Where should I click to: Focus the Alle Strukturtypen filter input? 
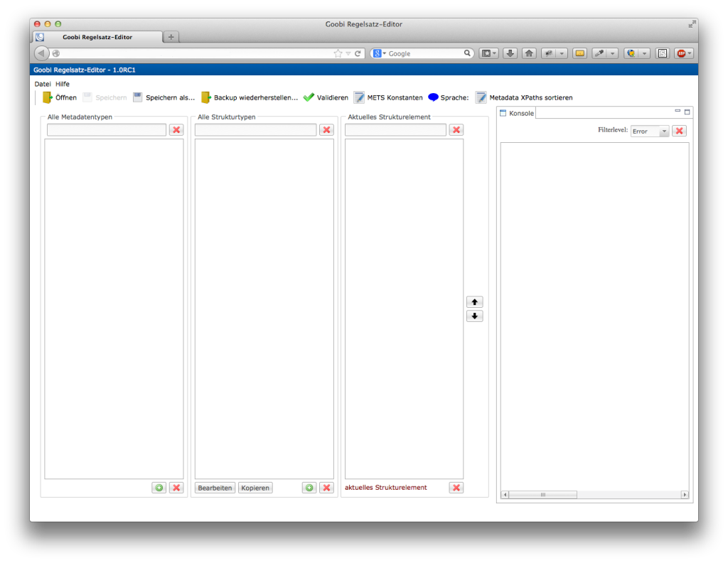tap(255, 130)
